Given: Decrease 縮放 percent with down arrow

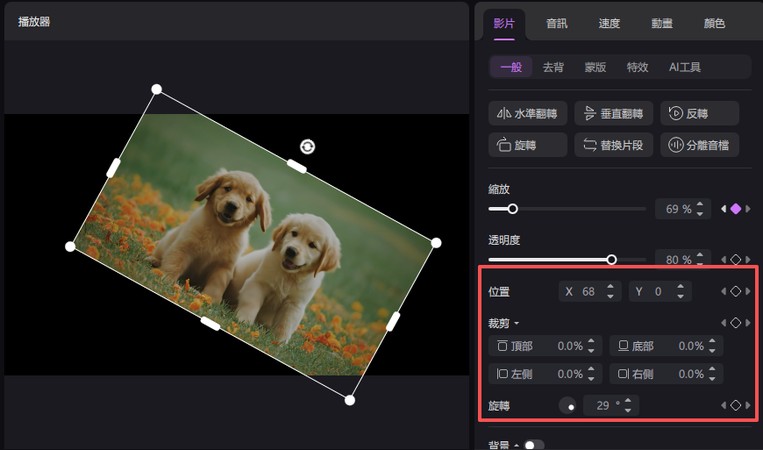Looking at the screenshot, I should click(x=700, y=213).
